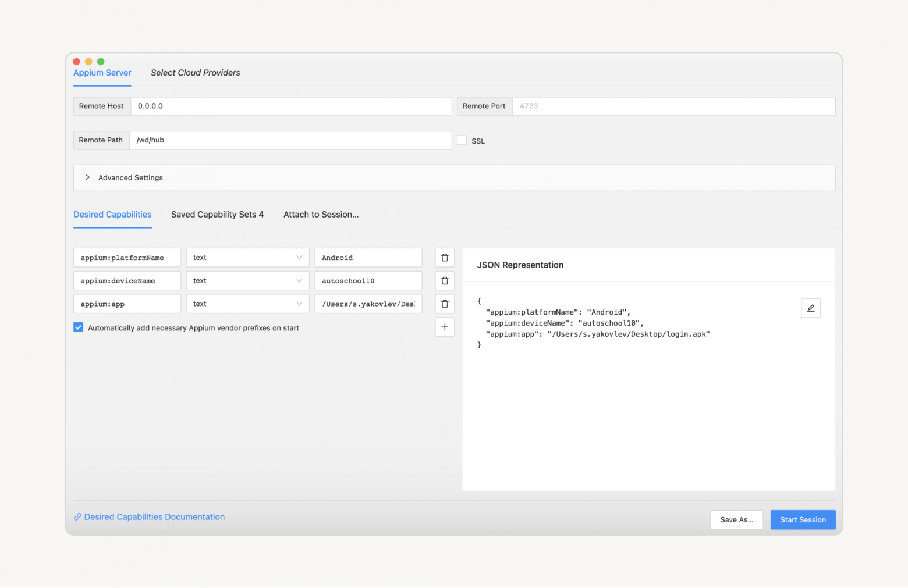Click the Start Session button
The width and height of the screenshot is (908, 588).
coord(803,520)
